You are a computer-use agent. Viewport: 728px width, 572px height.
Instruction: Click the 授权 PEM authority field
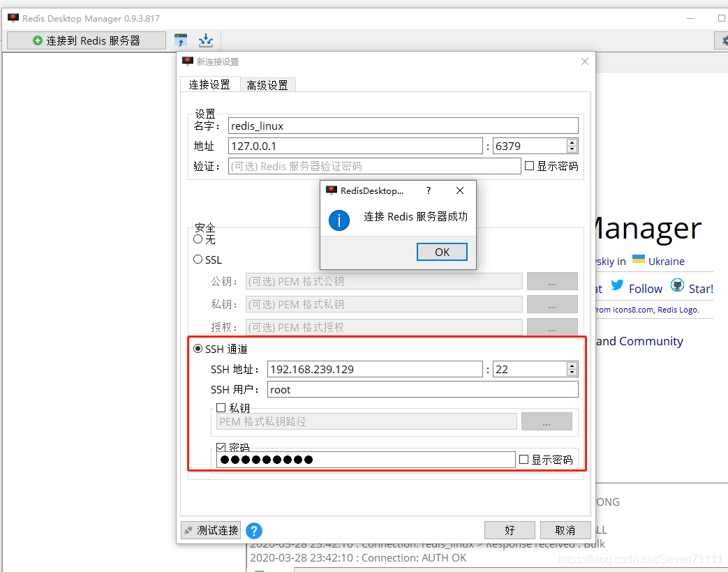384,327
